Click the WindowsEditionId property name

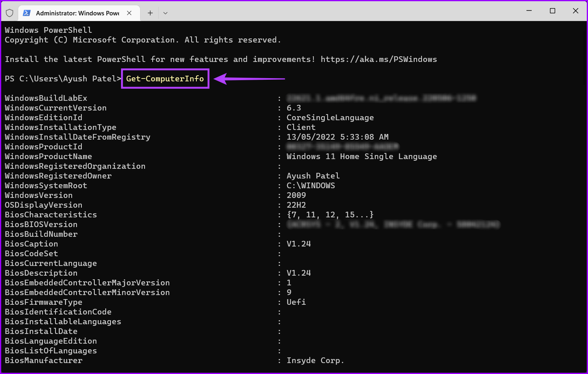44,117
